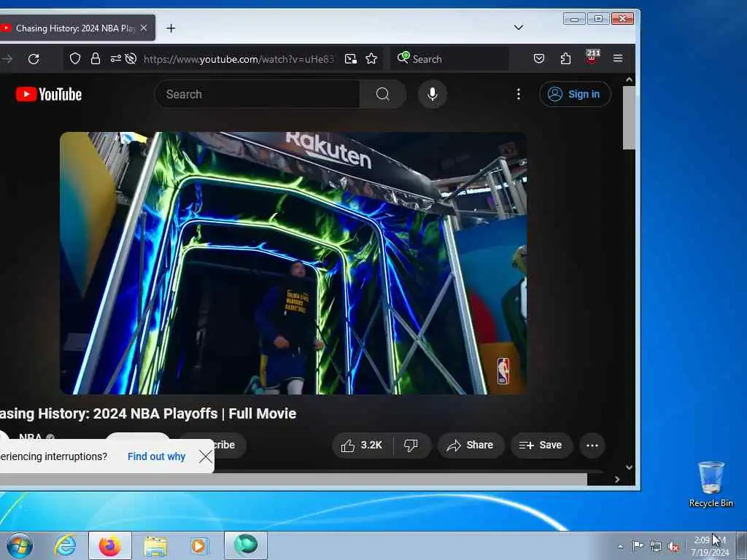Open Windows Media Player from taskbar

tap(198, 545)
